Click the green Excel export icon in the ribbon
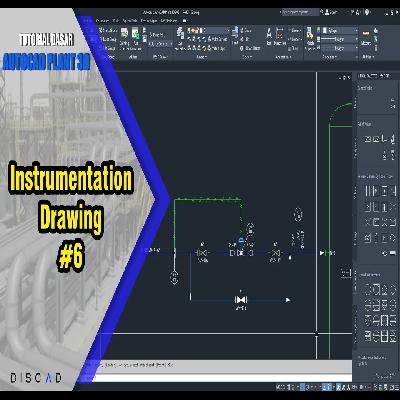The image size is (400, 400). coord(135,34)
